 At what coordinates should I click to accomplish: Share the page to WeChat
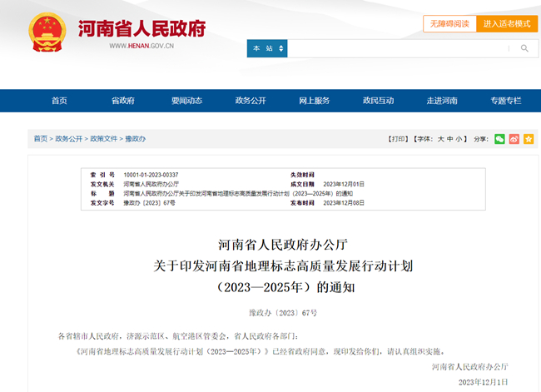[x=499, y=139]
